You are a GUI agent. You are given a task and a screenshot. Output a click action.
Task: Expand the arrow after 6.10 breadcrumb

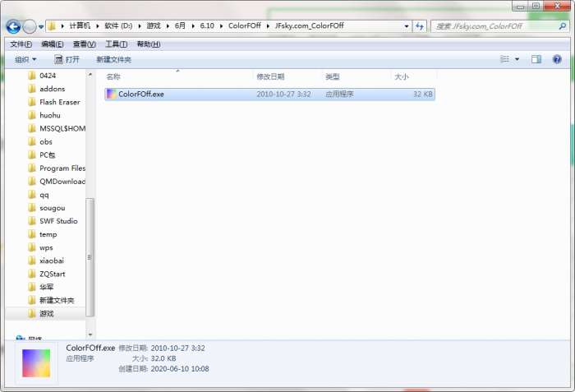pyautogui.click(x=221, y=26)
